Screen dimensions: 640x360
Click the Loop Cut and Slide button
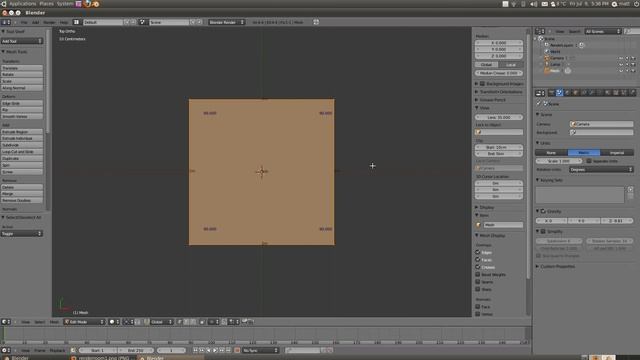(22, 151)
